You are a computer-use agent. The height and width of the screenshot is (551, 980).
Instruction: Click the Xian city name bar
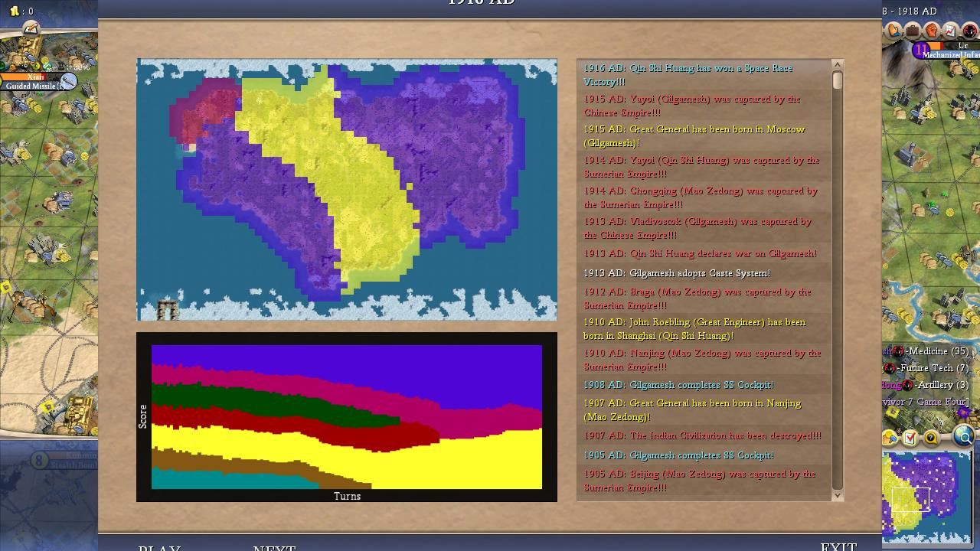[x=35, y=77]
